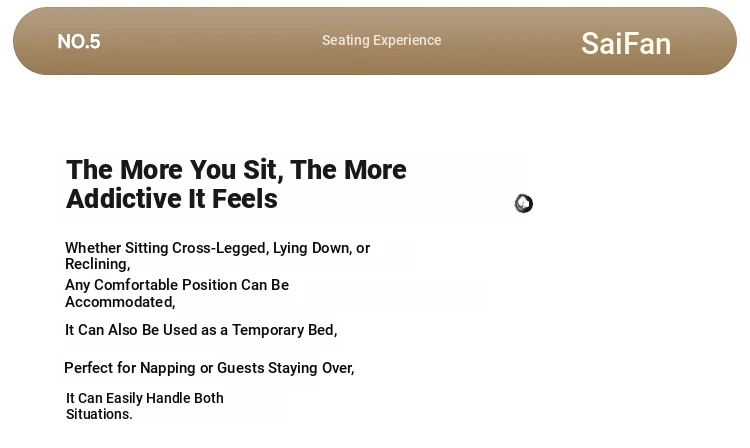Click the It Can Easily Handle Both line
This screenshot has width=750, height=448.
tap(144, 398)
